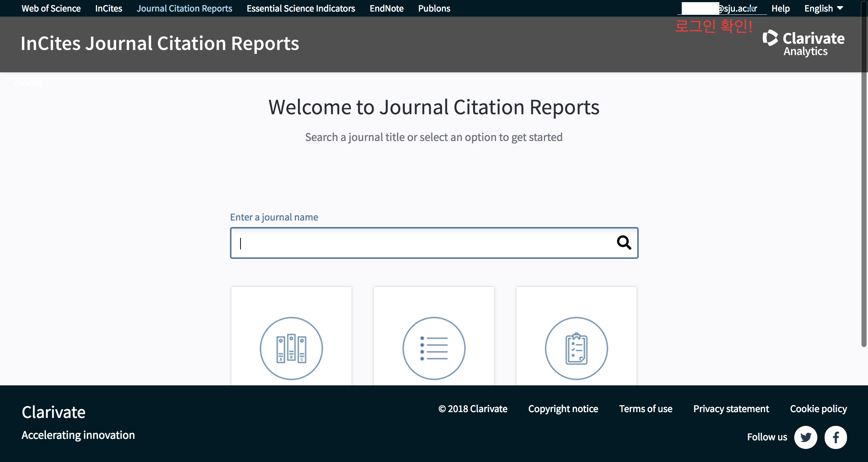
Task: Open Copyright notice link
Action: pyautogui.click(x=563, y=409)
